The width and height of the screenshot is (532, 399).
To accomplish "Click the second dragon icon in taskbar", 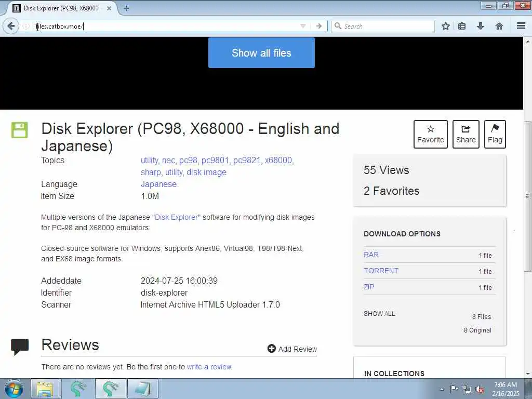I will pyautogui.click(x=111, y=389).
